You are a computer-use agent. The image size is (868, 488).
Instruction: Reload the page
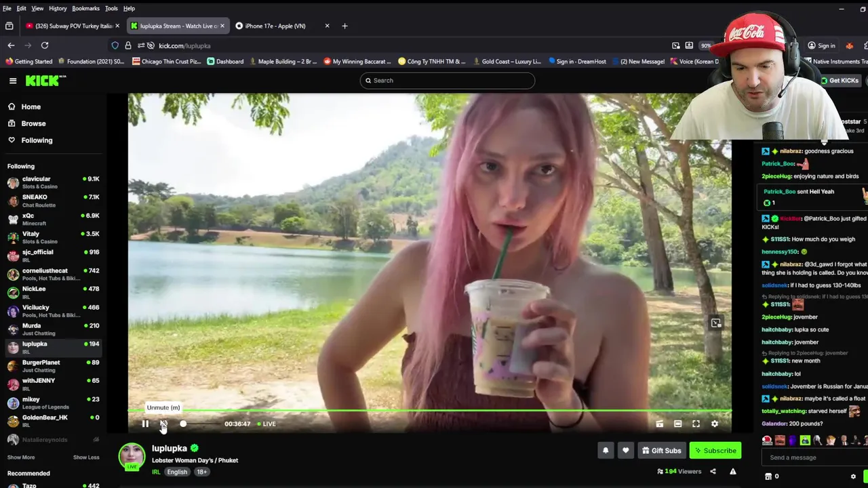45,45
